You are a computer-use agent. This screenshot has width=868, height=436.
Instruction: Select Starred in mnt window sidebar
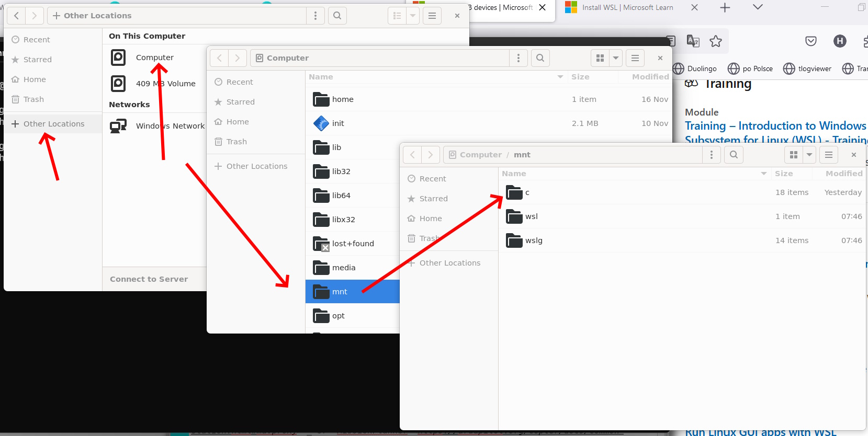433,199
